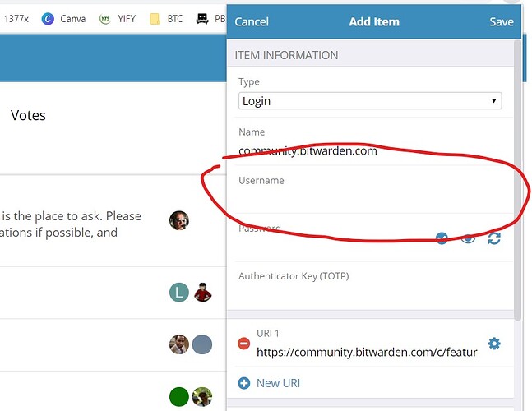532x411 pixels.
Task: Toggle password visibility eye icon
Action: point(468,238)
